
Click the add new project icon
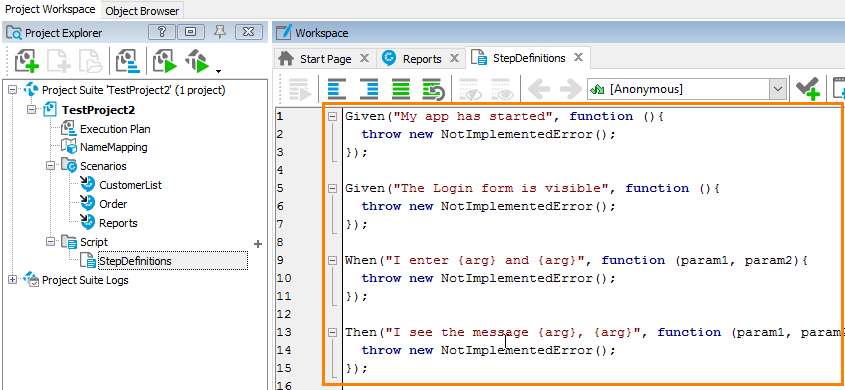tap(26, 61)
